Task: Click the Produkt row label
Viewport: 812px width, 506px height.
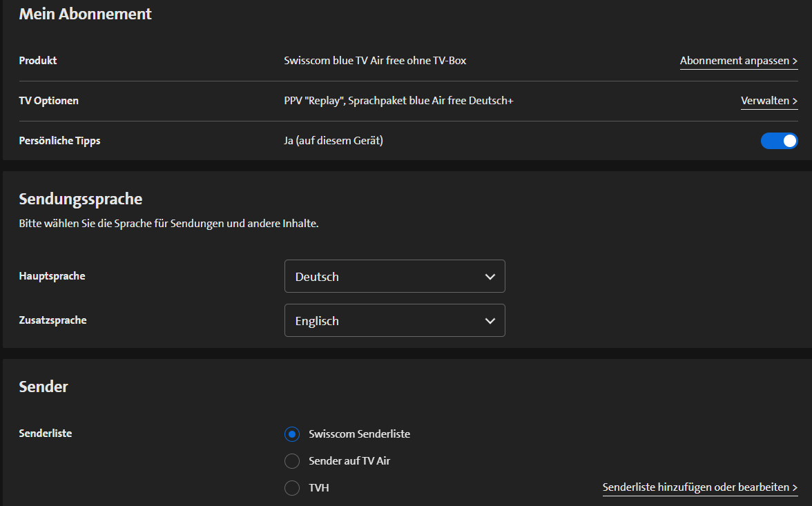Action: [x=38, y=61]
